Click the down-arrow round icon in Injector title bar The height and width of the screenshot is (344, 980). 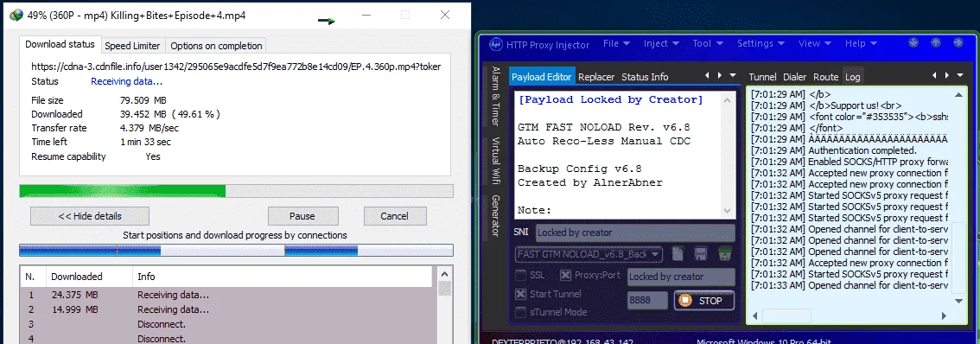coord(913,43)
